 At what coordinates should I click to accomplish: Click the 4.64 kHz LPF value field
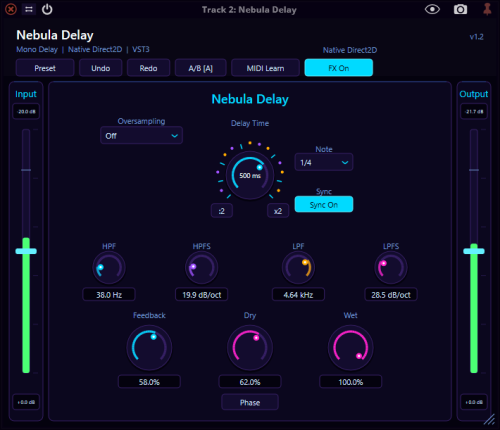pos(298,295)
